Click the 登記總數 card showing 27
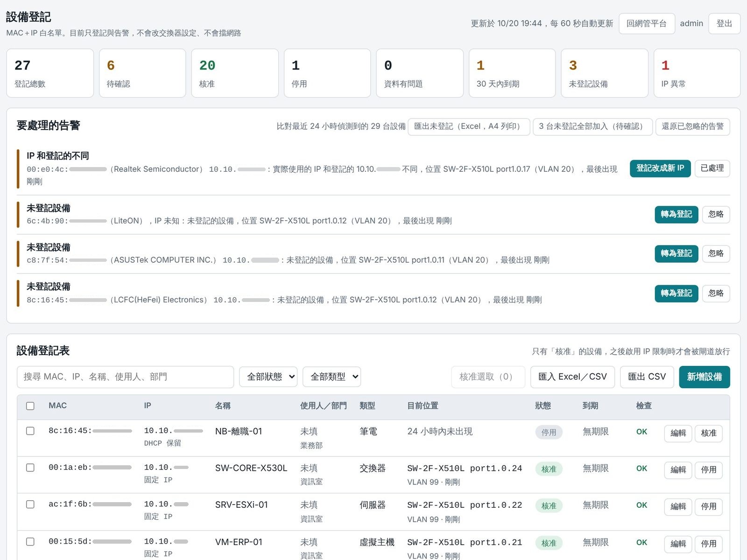Image resolution: width=747 pixels, height=560 pixels. click(50, 73)
